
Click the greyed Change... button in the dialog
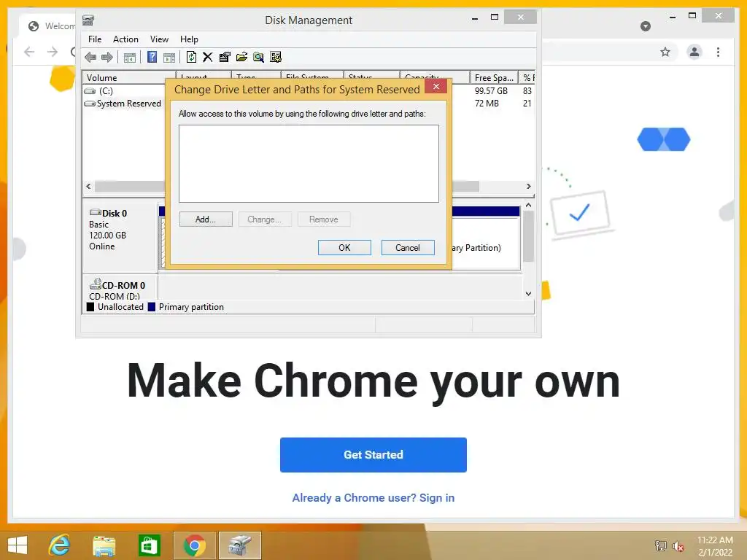pos(264,219)
